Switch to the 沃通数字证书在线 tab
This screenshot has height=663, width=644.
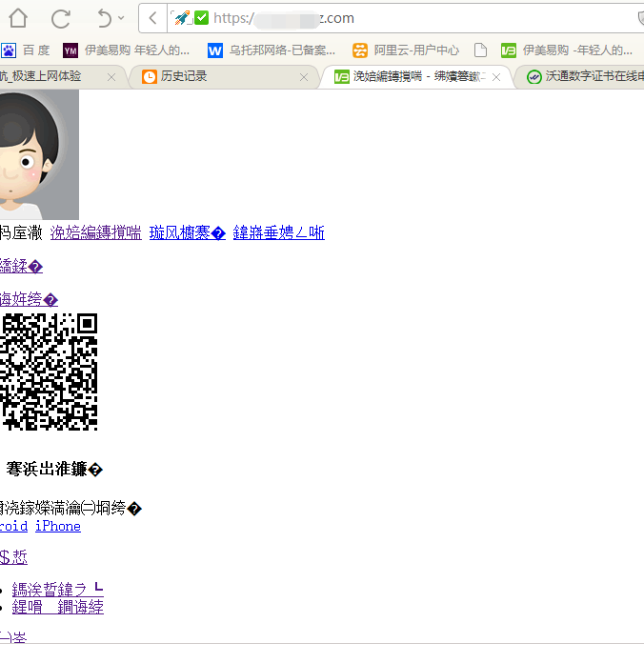pyautogui.click(x=586, y=76)
